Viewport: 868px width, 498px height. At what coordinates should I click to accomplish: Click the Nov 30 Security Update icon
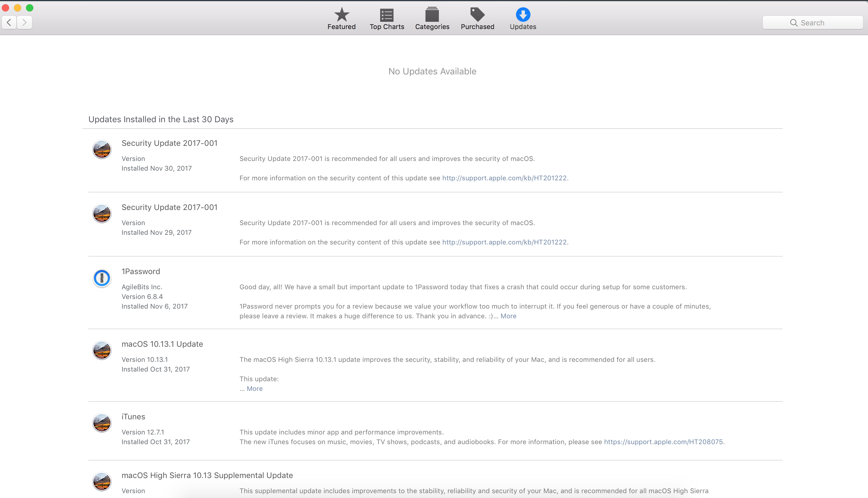pyautogui.click(x=102, y=149)
